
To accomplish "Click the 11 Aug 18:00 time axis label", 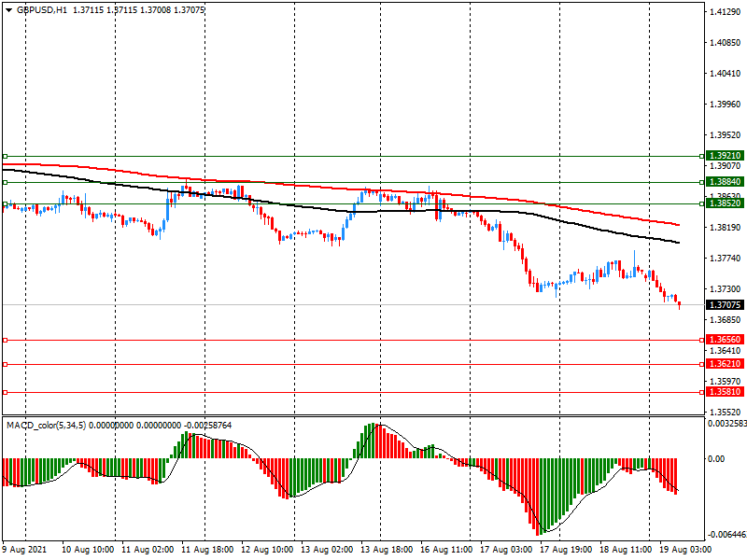I will (207, 550).
